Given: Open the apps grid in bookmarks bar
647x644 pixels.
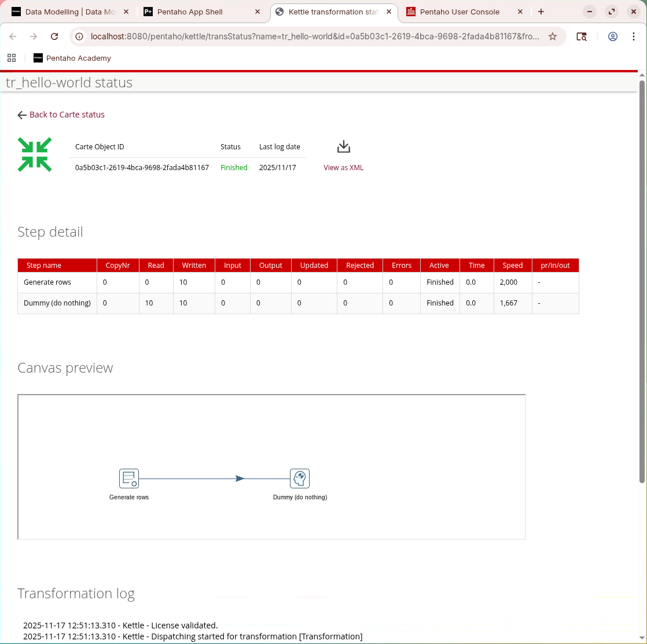Looking at the screenshot, I should coord(11,58).
